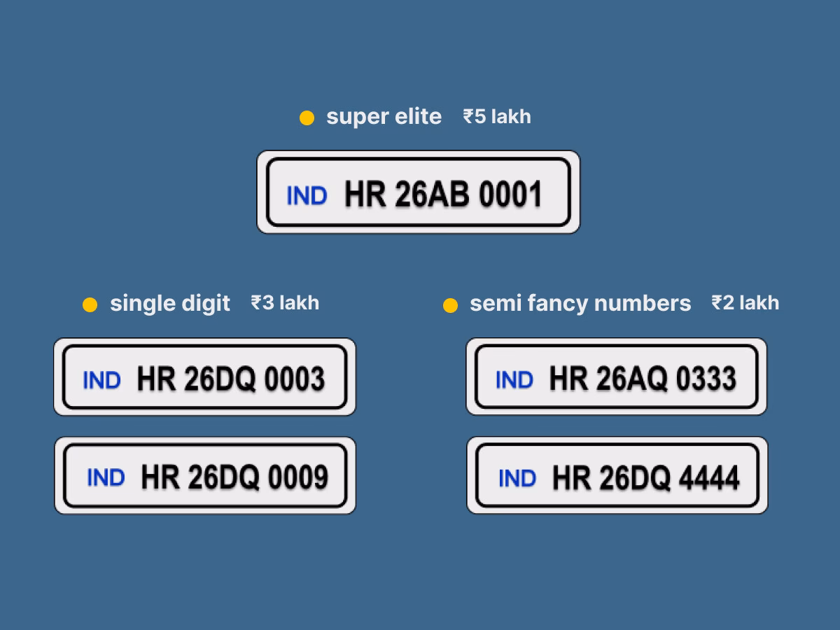The width and height of the screenshot is (840, 630).
Task: Click the yellow bullet beside super elite
Action: [308, 118]
